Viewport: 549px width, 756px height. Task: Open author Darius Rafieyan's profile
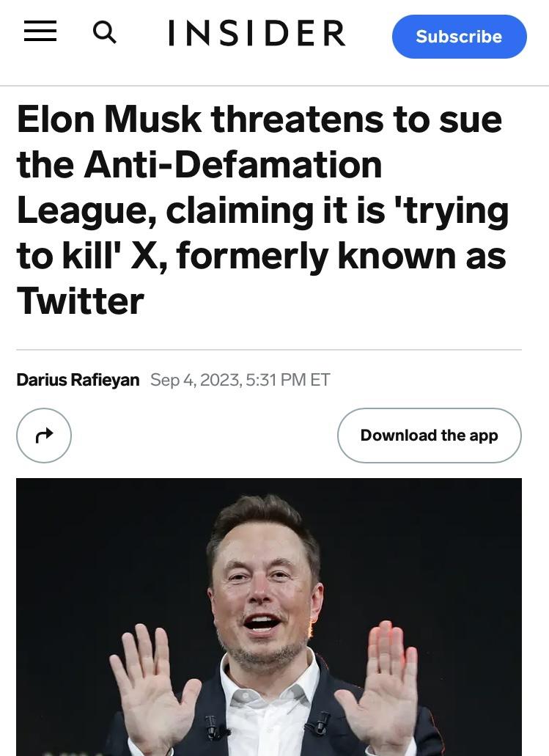[x=78, y=380]
